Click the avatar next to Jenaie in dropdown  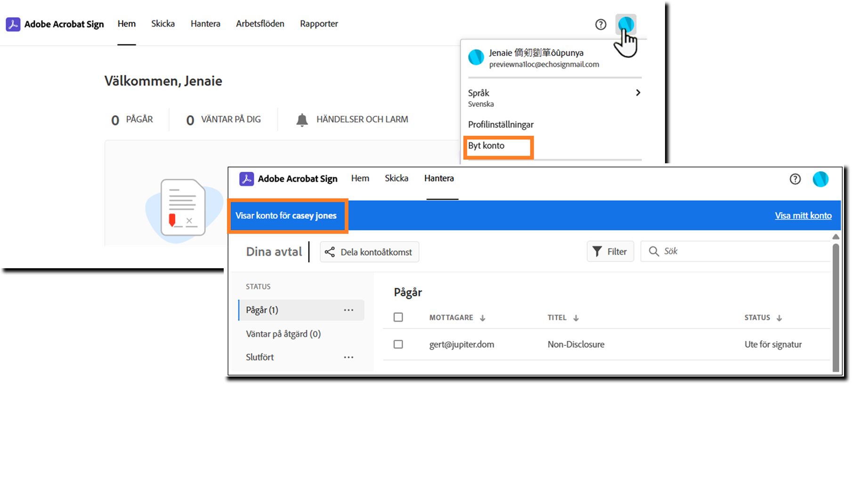(x=476, y=57)
